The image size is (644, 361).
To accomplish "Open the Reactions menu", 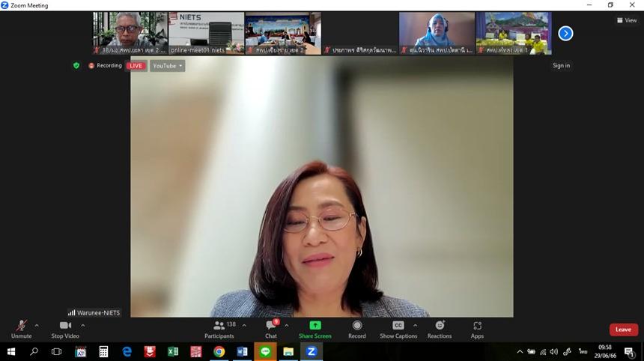I will [x=440, y=330].
